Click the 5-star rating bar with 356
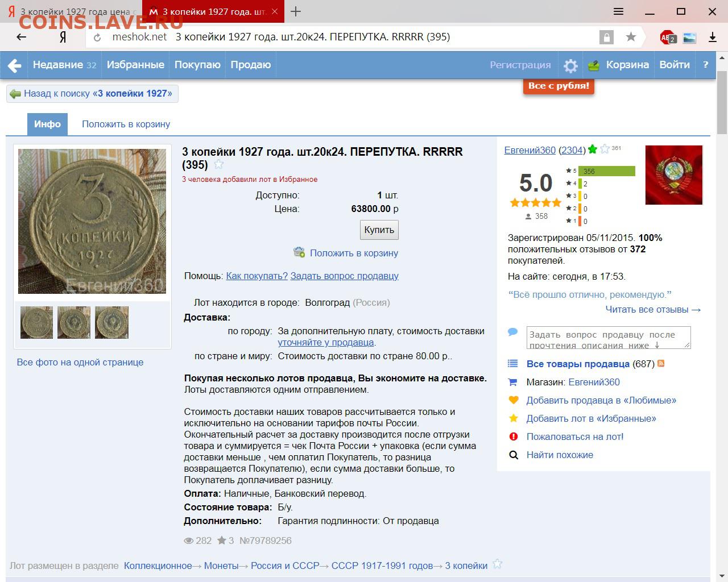 pos(606,171)
